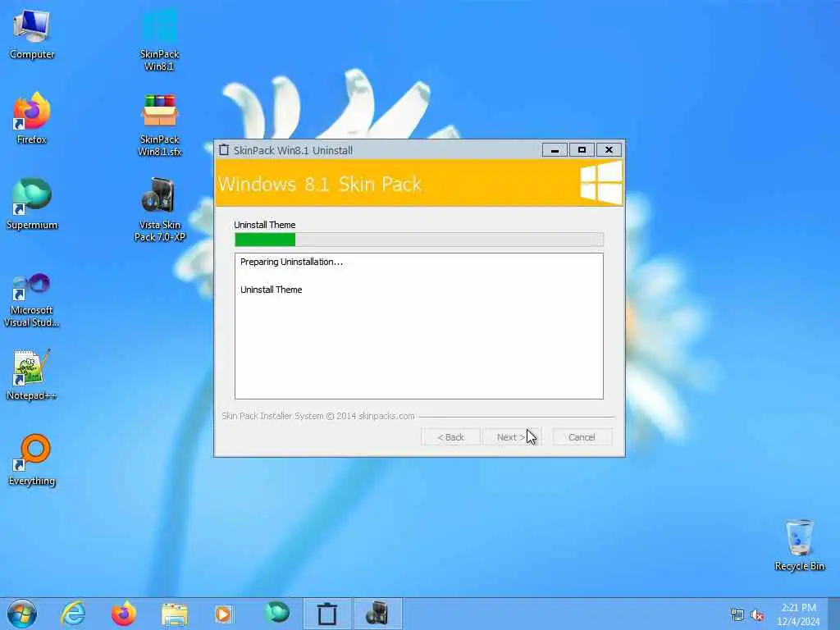840x630 pixels.
Task: Open the Microsoft Visual Studio shortcut
Action: 32,300
